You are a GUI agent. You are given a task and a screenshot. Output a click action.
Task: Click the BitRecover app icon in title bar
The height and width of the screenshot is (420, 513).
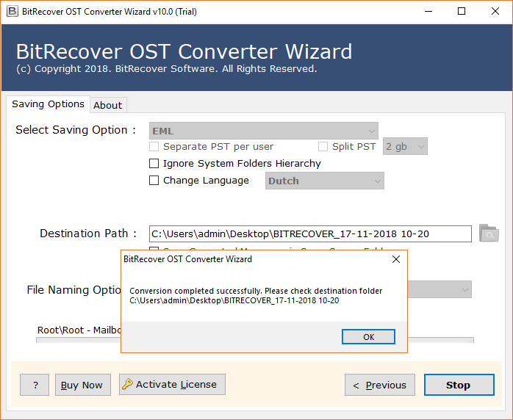(12, 12)
